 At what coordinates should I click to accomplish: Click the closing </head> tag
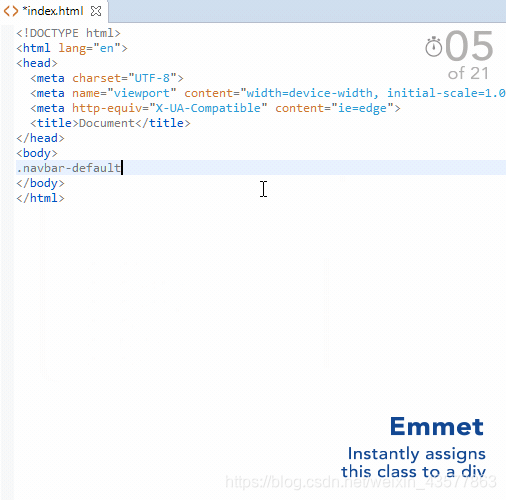coord(40,138)
